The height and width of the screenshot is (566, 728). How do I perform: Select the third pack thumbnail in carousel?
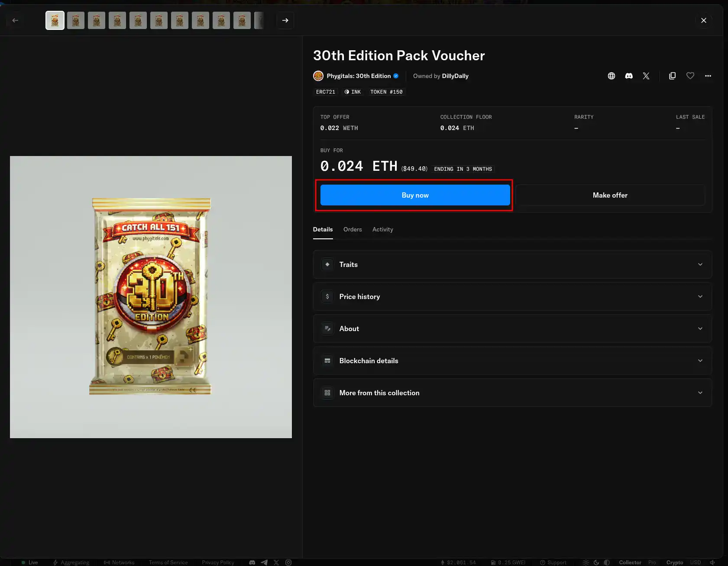97,20
